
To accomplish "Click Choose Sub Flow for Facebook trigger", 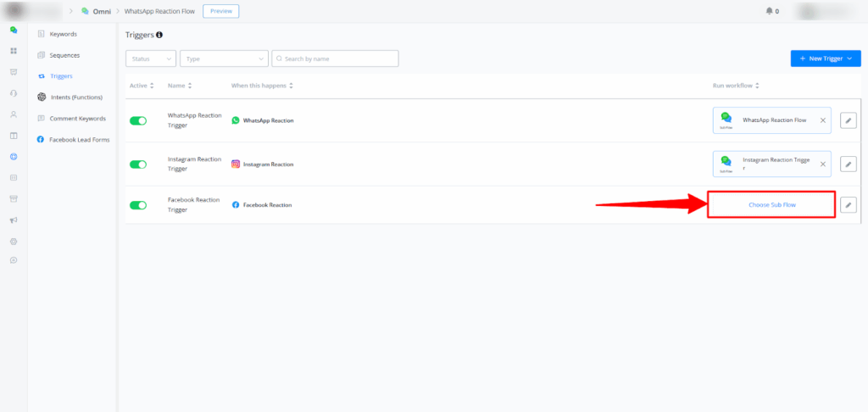I will click(771, 205).
